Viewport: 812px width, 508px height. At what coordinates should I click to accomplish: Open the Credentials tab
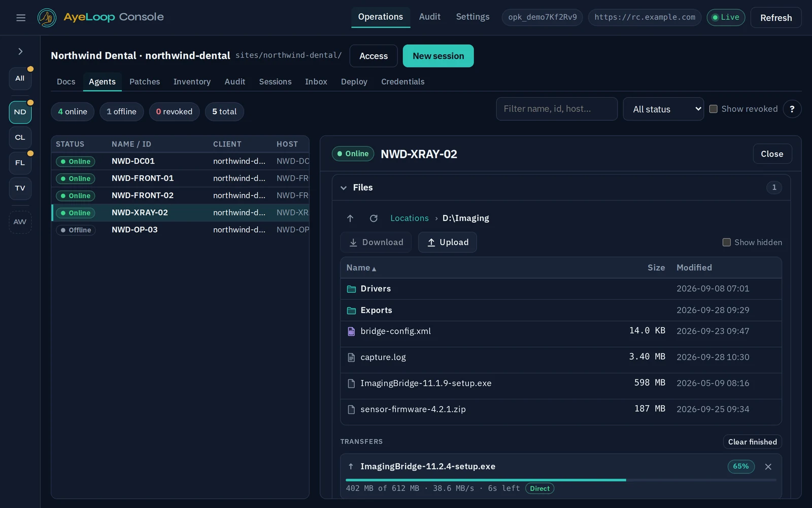point(402,82)
